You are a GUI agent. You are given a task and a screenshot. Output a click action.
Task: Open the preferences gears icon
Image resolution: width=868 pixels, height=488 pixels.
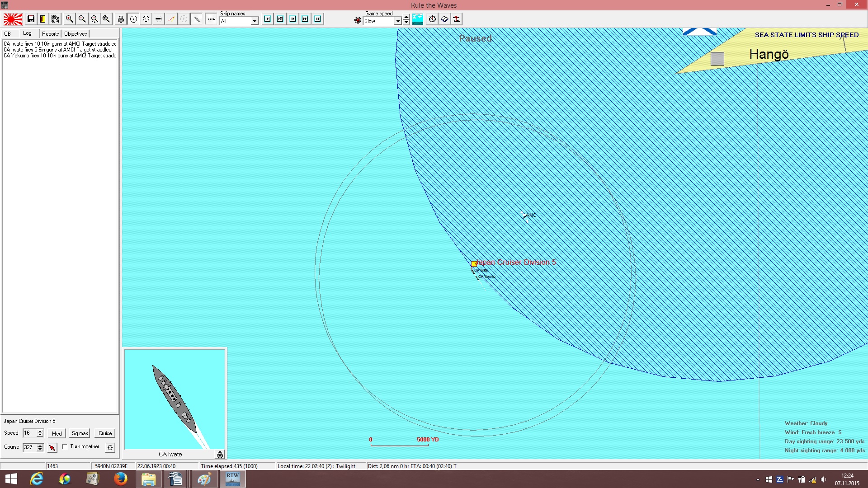tap(55, 19)
